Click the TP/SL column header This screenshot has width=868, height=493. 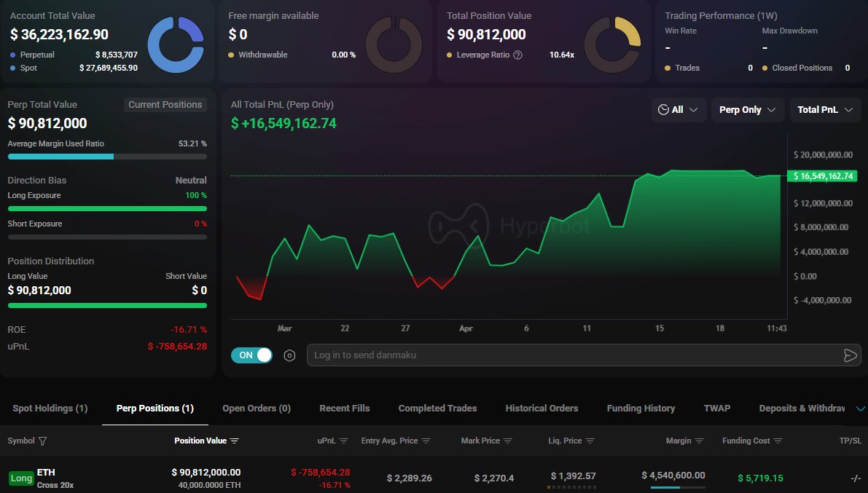[x=851, y=441]
